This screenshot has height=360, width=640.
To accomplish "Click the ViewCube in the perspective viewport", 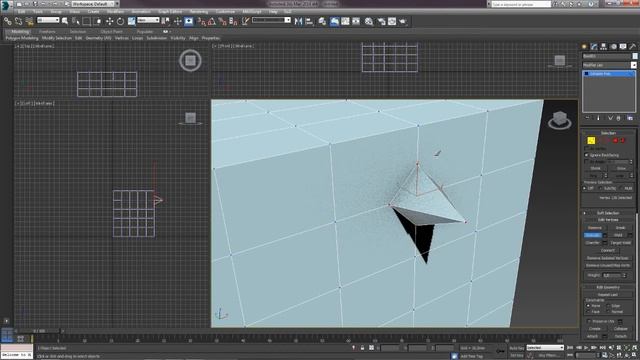I will [x=560, y=120].
